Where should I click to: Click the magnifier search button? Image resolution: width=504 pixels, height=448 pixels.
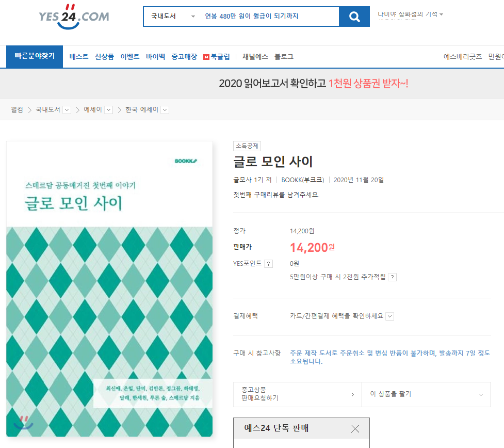(354, 17)
